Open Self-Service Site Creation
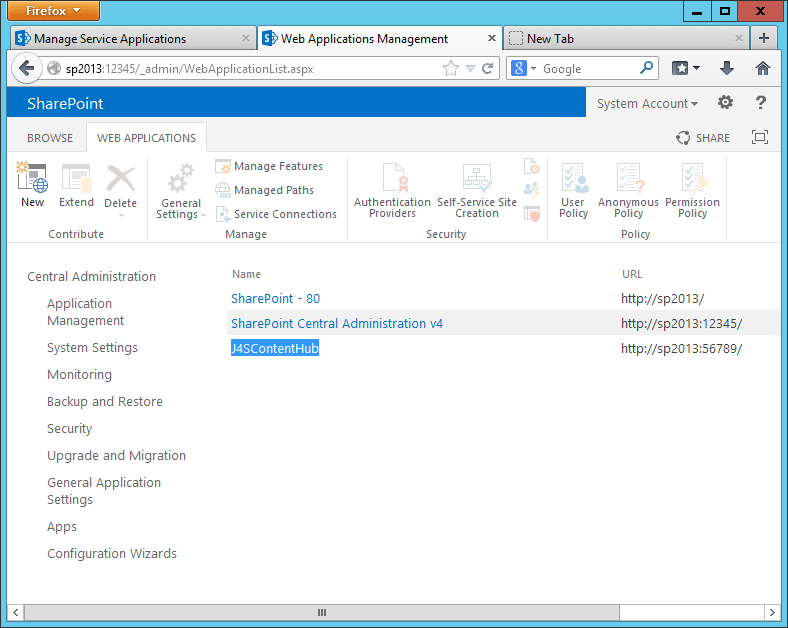This screenshot has height=628, width=788. pos(477,191)
